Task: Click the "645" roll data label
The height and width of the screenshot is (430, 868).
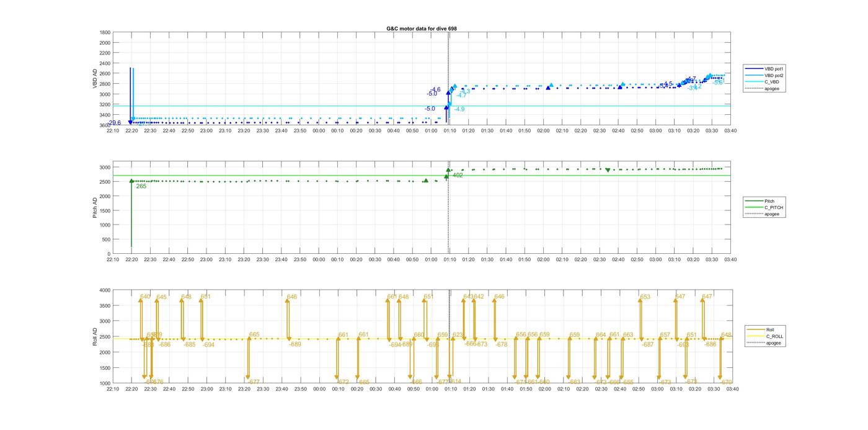Action: (x=161, y=297)
